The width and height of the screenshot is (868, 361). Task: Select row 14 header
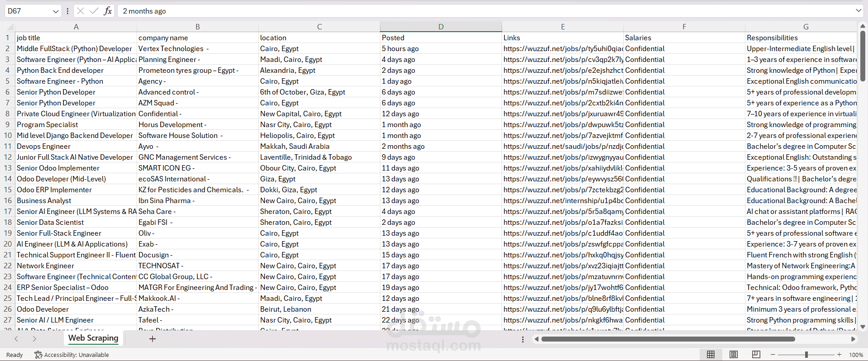tap(8, 179)
